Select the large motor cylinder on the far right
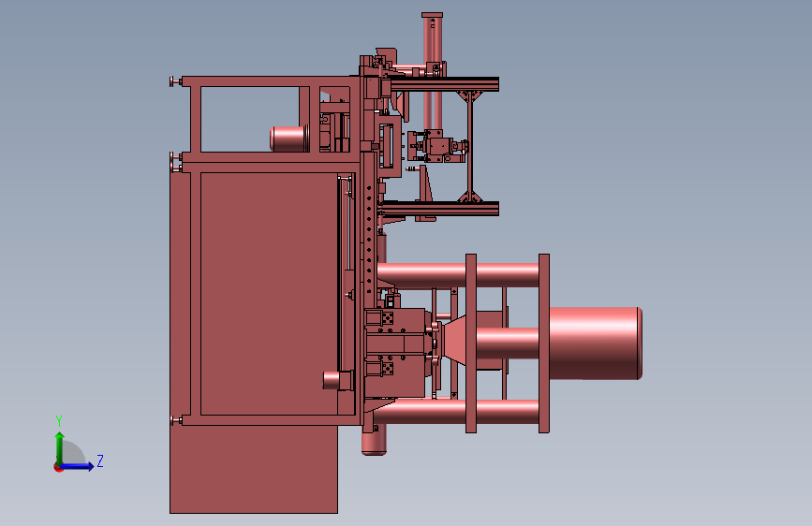812x526 pixels. point(596,343)
